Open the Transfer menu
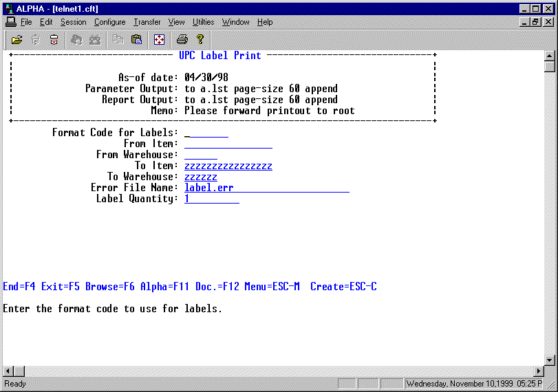558x392 pixels. coord(147,22)
